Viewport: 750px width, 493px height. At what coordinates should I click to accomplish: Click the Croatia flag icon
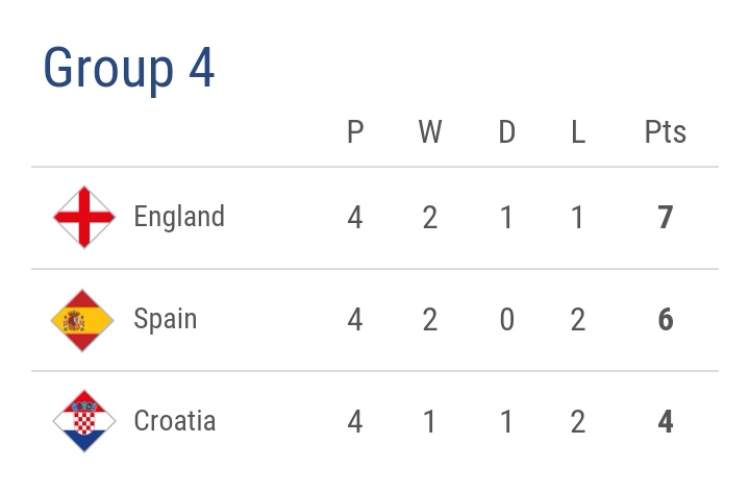coord(84,421)
